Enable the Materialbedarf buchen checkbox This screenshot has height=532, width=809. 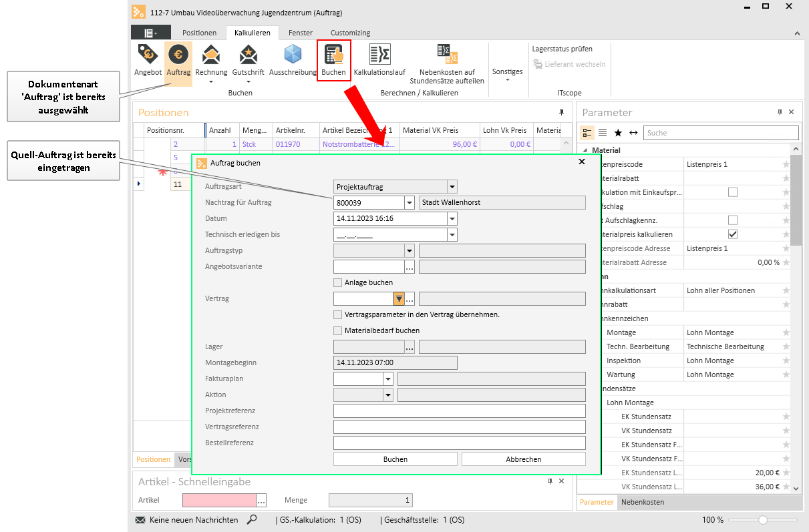[x=337, y=330]
